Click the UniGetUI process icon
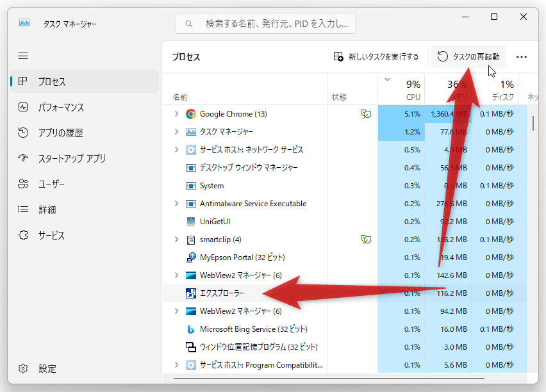Image resolution: width=546 pixels, height=392 pixels. point(191,222)
